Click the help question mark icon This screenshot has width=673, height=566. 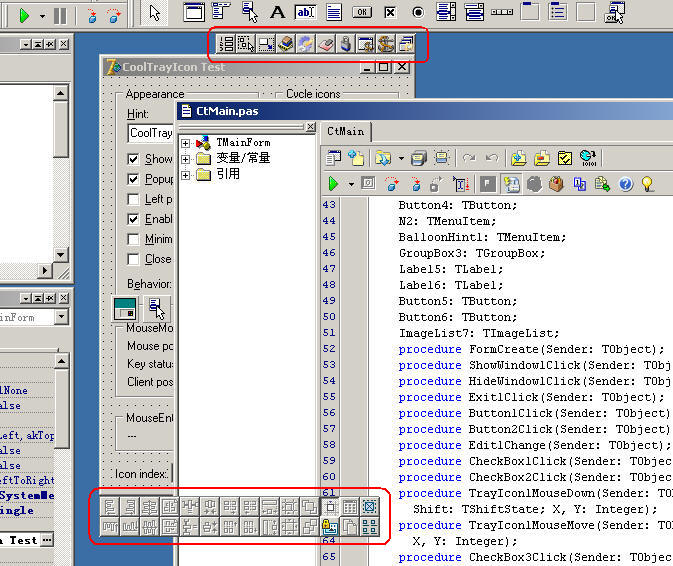pyautogui.click(x=626, y=184)
